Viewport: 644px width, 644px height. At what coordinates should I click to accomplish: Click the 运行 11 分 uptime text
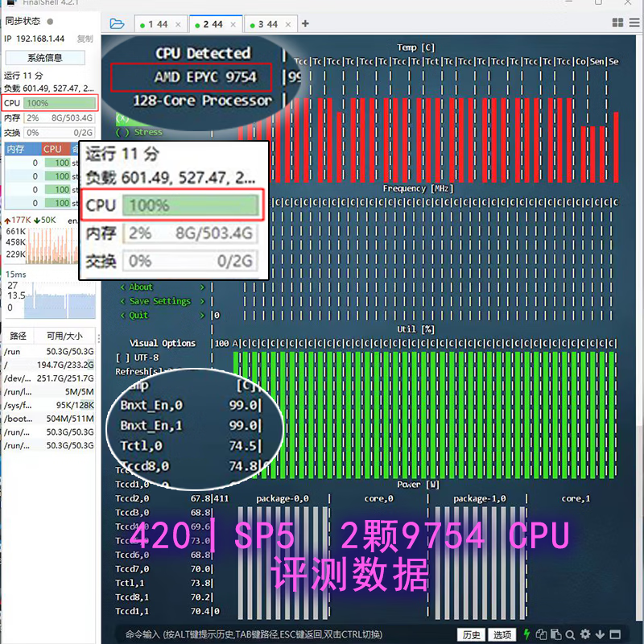click(23, 76)
